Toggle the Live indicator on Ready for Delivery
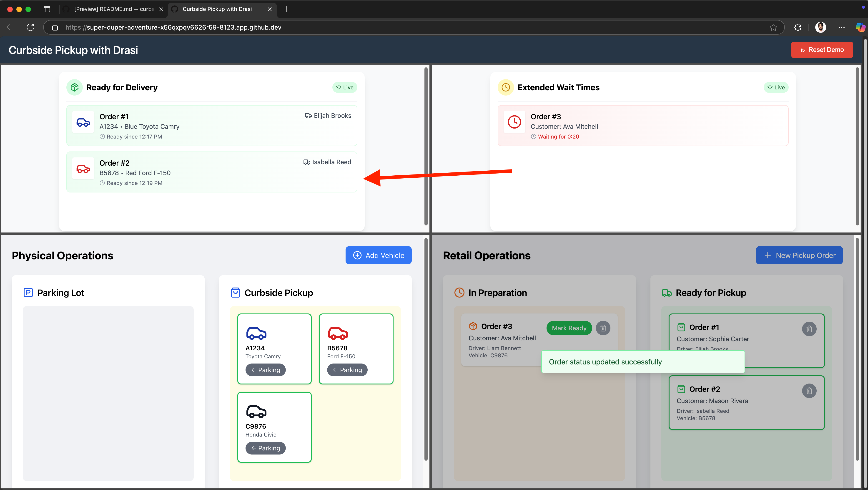This screenshot has height=490, width=868. pos(345,87)
